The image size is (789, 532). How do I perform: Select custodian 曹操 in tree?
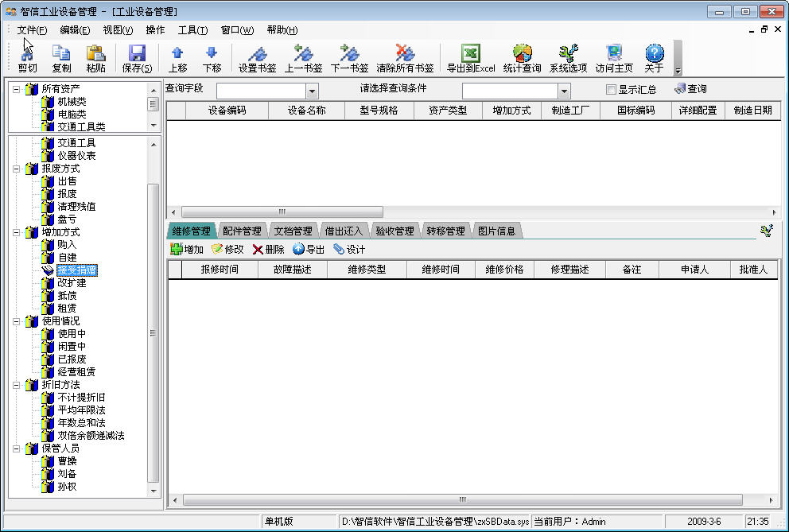click(67, 461)
